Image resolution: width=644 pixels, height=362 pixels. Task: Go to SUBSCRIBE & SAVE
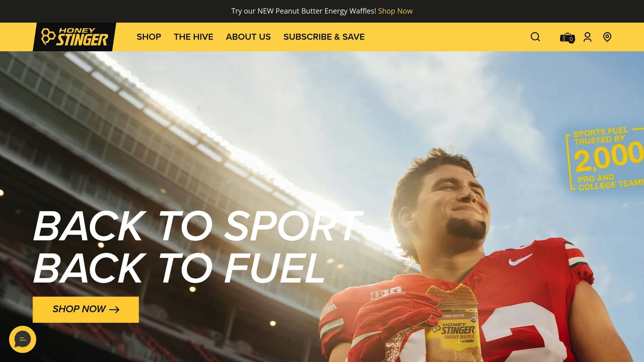(324, 37)
